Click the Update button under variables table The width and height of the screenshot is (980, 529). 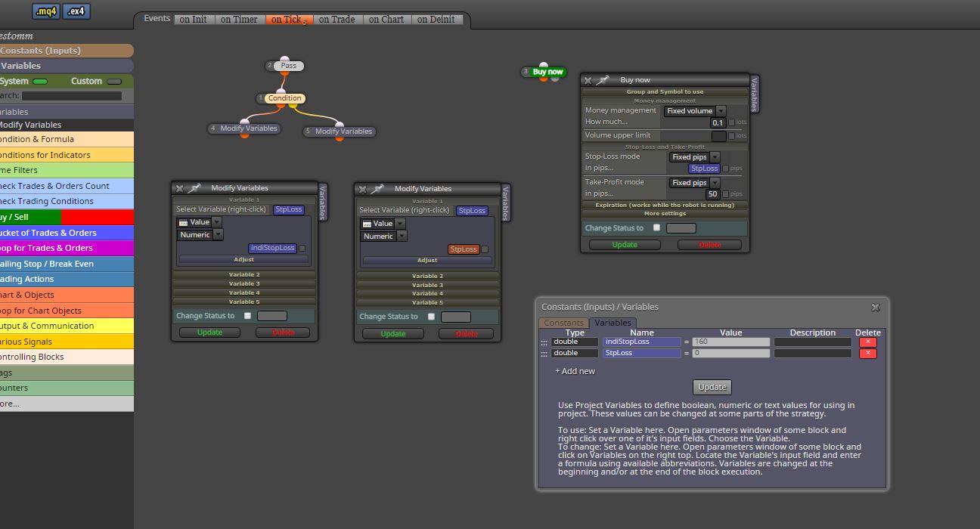click(712, 387)
